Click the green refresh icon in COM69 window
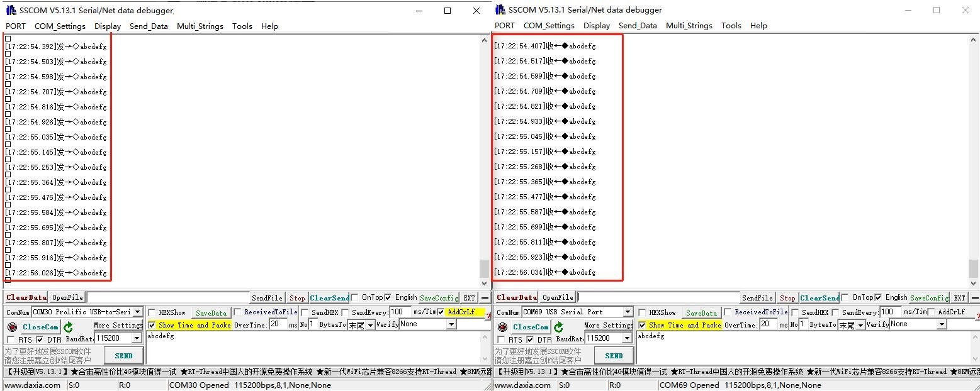 (x=558, y=327)
